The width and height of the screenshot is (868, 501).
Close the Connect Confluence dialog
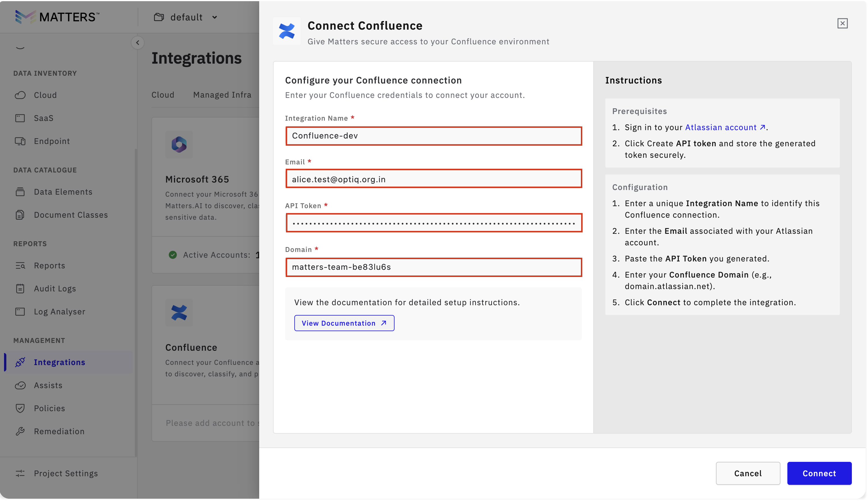842,23
